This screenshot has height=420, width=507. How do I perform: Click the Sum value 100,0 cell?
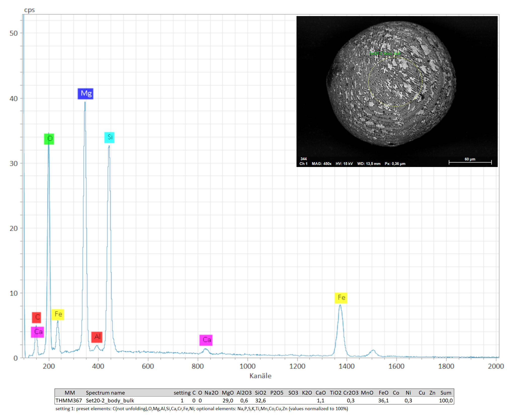pyautogui.click(x=446, y=400)
